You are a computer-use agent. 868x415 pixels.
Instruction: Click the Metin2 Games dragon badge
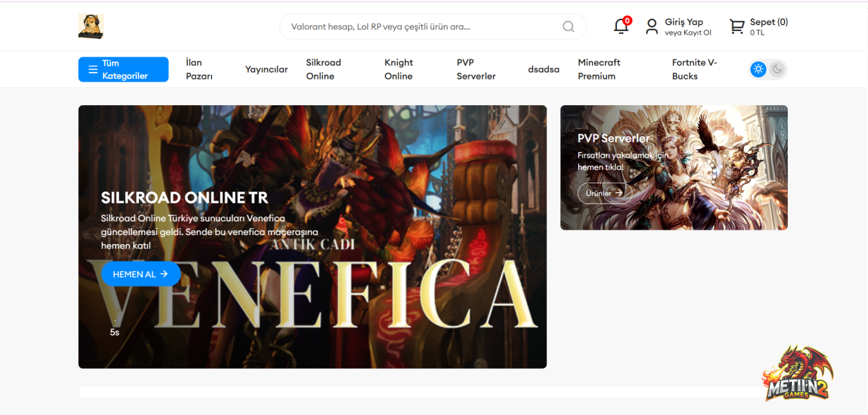pyautogui.click(x=797, y=373)
